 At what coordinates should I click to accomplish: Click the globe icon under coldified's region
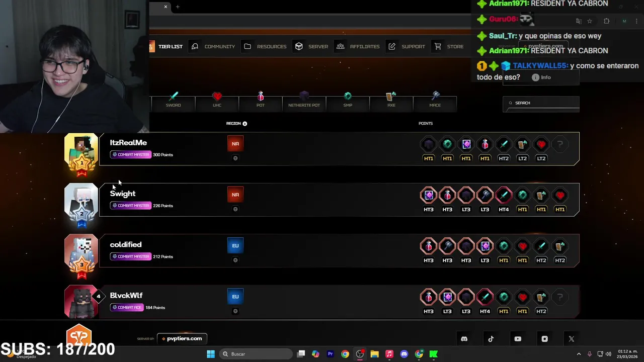tap(235, 260)
